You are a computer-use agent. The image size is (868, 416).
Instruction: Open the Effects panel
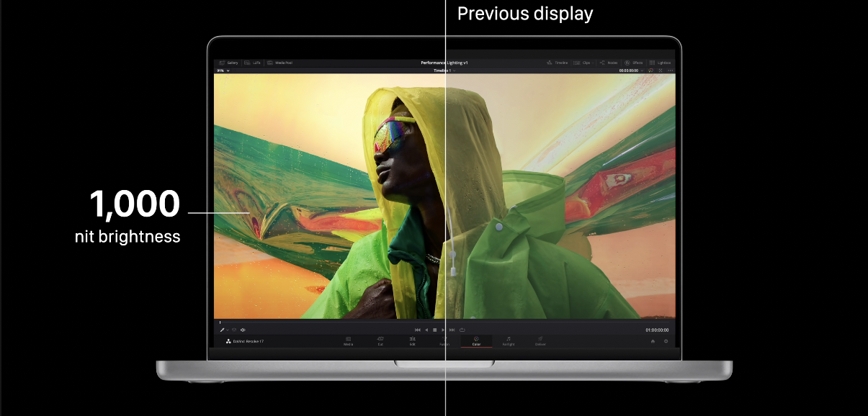tap(633, 63)
